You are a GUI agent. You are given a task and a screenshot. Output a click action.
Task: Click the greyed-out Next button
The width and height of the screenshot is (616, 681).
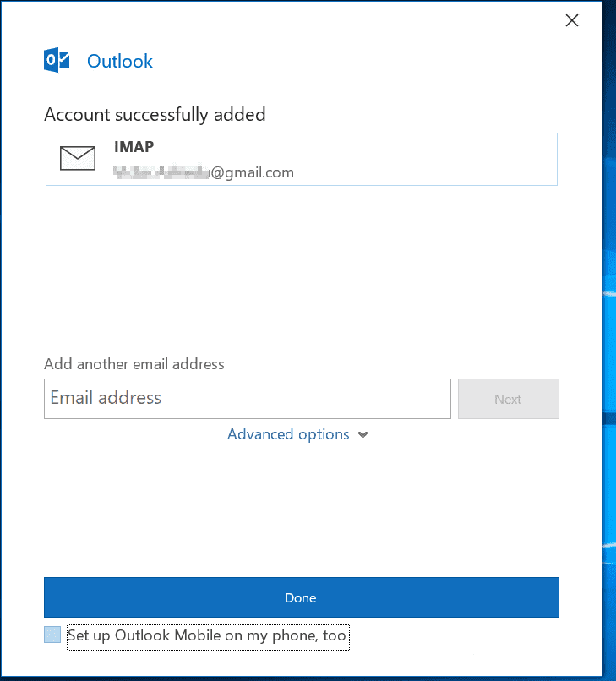point(508,399)
